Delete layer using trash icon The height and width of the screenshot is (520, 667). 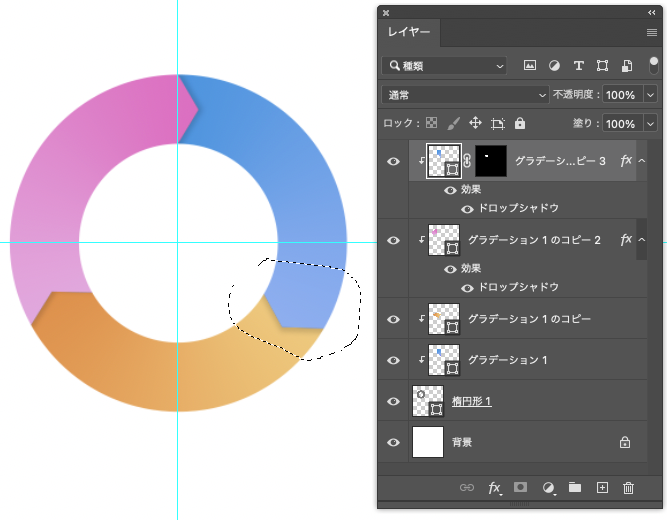628,488
